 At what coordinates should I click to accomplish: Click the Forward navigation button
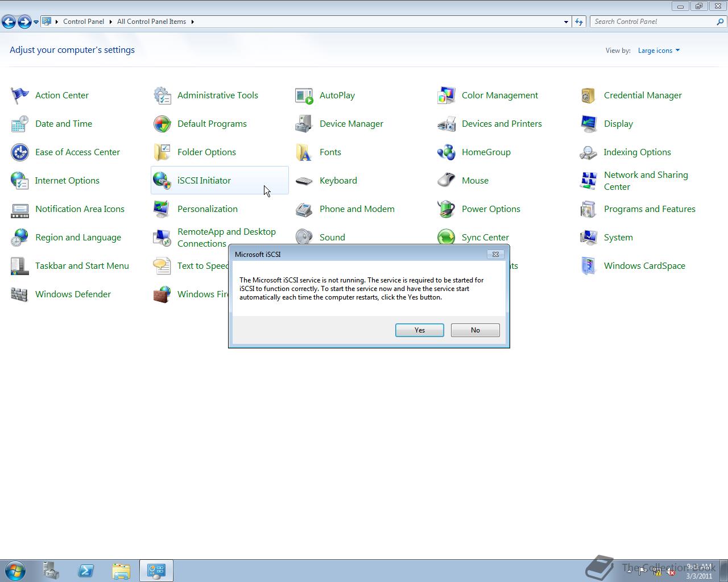tap(24, 22)
